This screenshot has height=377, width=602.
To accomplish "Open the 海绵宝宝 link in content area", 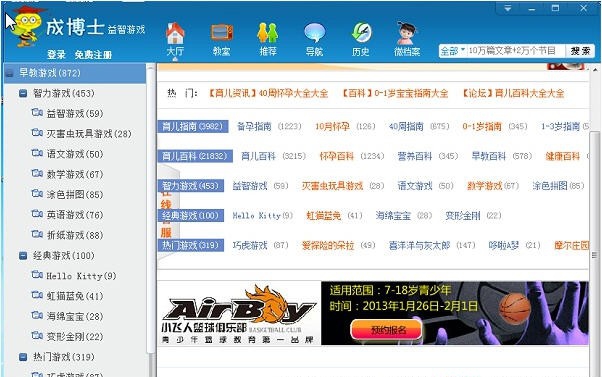I will click(x=393, y=215).
